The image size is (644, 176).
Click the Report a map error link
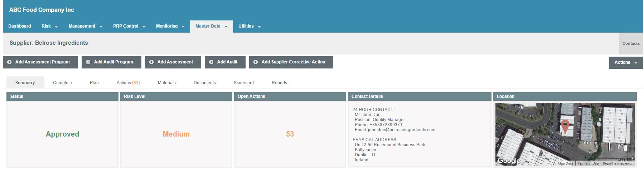(618, 163)
